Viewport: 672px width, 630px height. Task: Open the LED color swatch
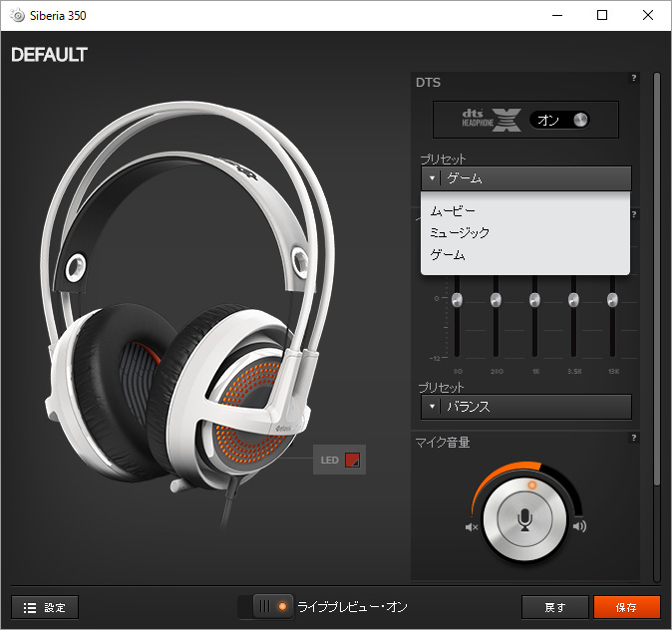pos(352,460)
